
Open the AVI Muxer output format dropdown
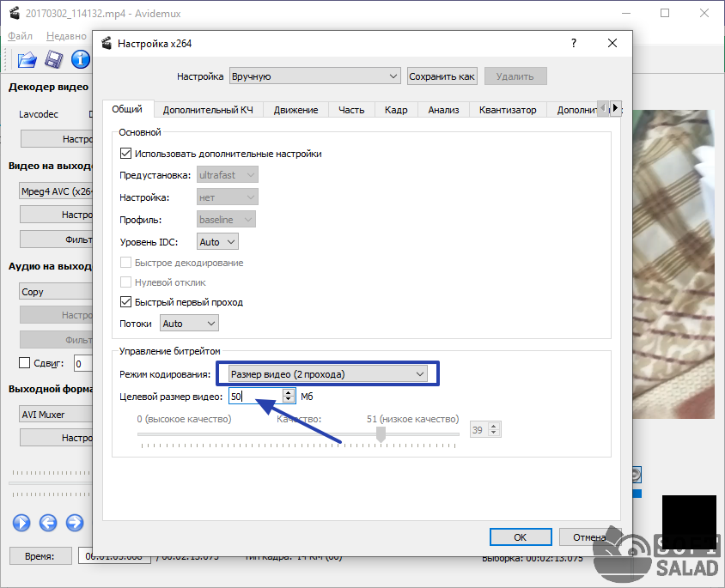coord(56,415)
